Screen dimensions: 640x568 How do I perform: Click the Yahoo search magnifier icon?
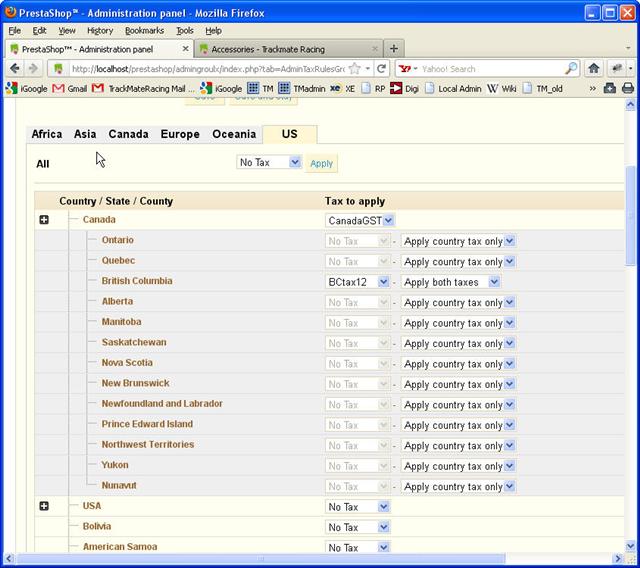coord(571,69)
